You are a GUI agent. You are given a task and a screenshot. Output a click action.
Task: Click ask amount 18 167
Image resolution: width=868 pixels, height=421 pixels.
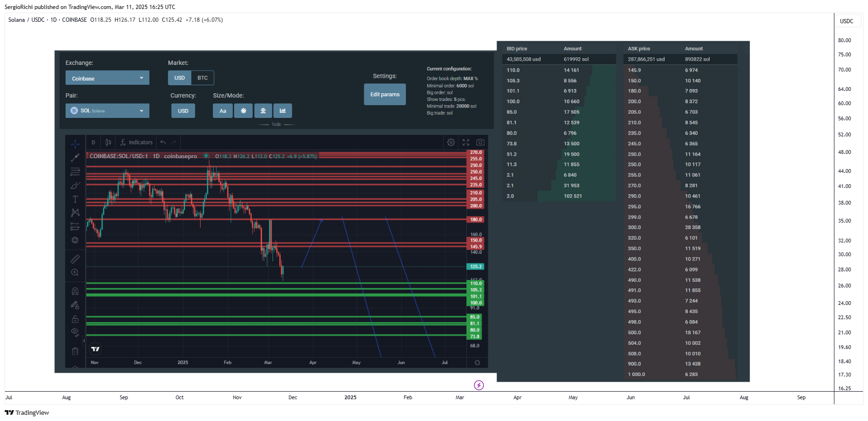[693, 332]
